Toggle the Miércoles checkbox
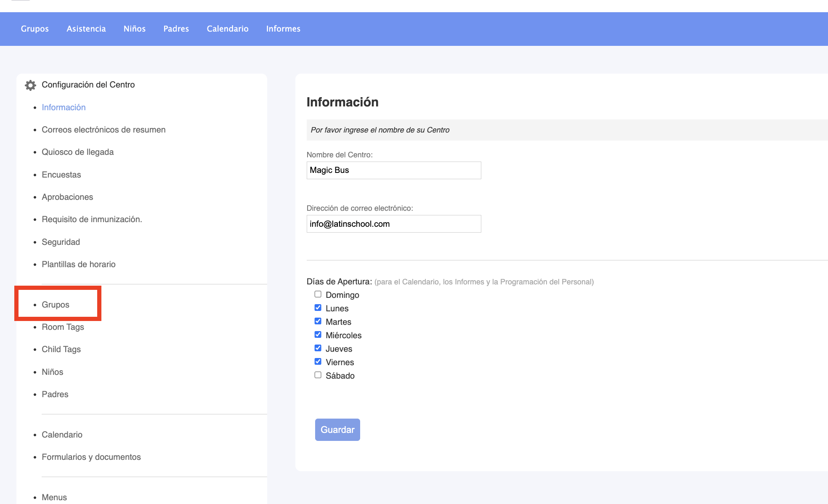Image resolution: width=828 pixels, height=504 pixels. (x=318, y=334)
